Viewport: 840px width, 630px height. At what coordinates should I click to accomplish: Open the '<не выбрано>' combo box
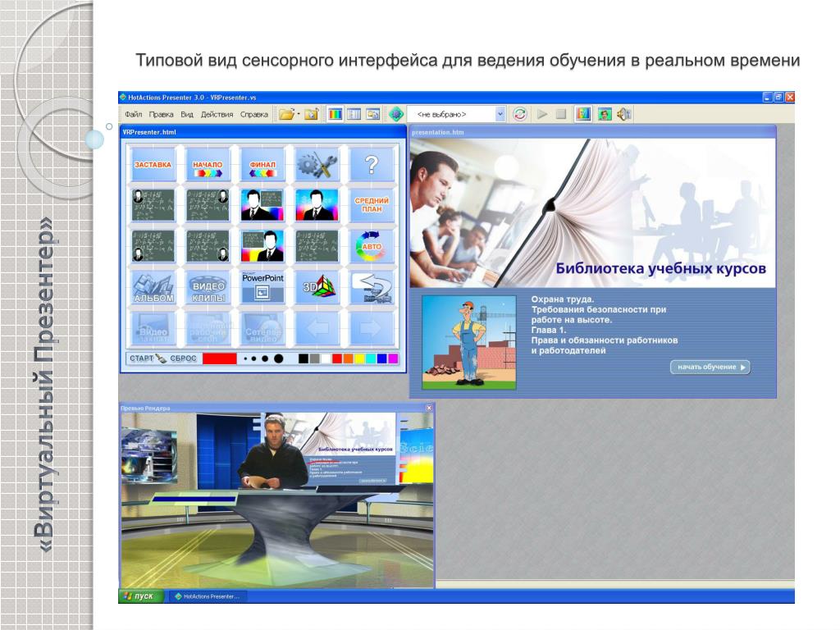click(456, 114)
